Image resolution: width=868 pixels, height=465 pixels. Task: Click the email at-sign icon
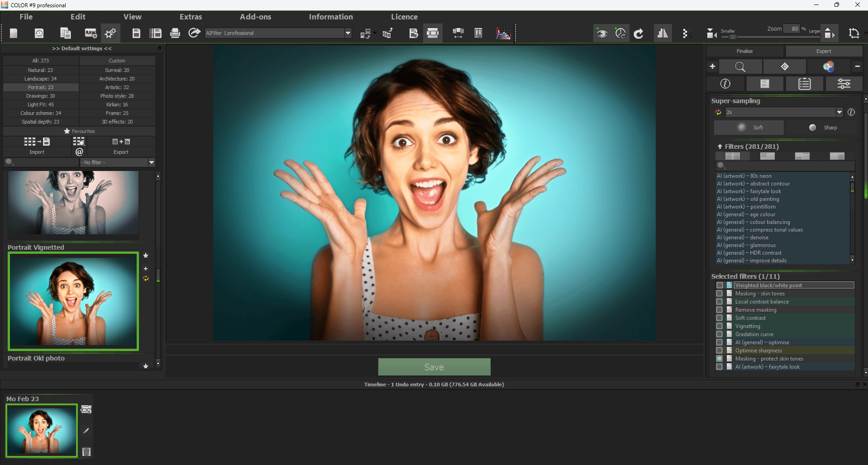click(79, 152)
